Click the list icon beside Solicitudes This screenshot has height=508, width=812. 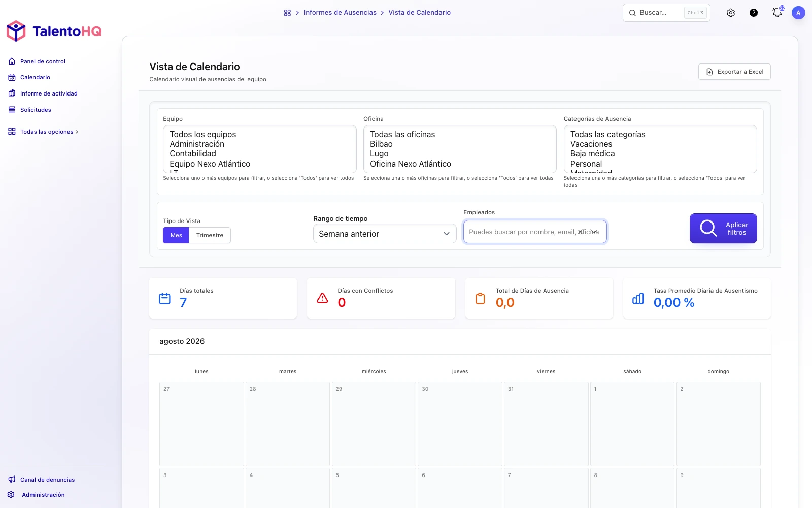[x=12, y=110]
